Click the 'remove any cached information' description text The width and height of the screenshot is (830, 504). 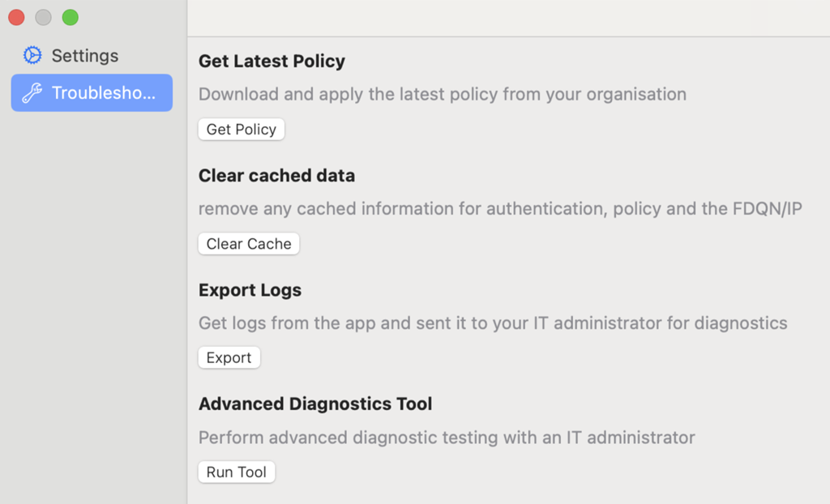tap(500, 208)
